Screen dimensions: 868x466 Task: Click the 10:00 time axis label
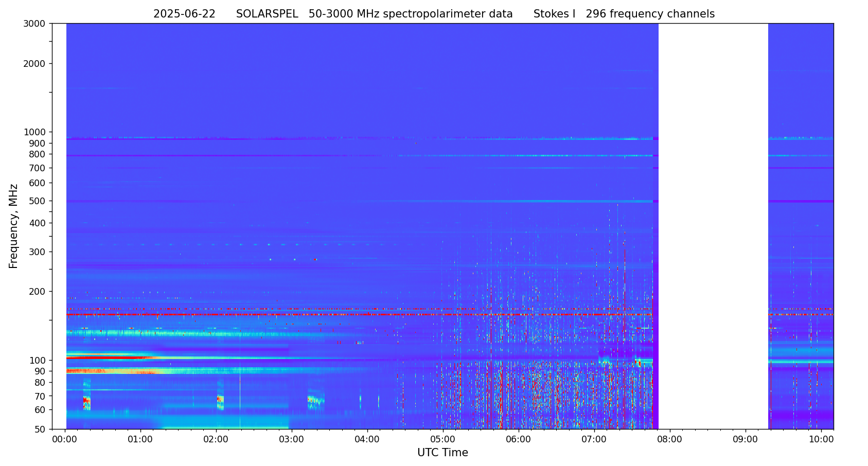(821, 440)
